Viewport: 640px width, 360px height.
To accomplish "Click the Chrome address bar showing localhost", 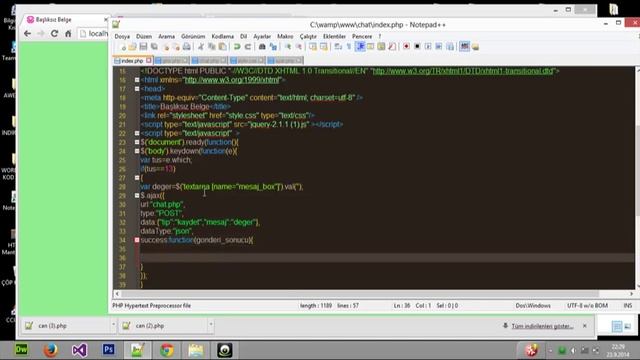I will 94,33.
